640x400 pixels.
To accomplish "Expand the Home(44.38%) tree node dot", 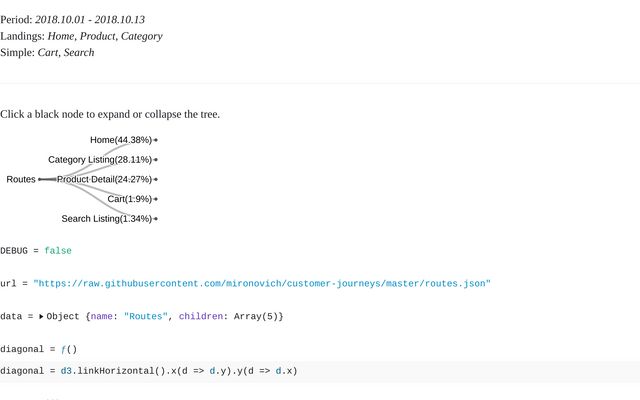I will [156, 140].
